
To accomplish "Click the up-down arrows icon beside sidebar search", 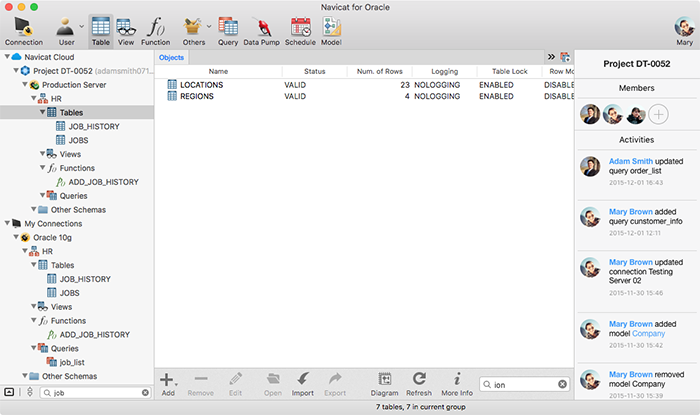I will pos(30,392).
